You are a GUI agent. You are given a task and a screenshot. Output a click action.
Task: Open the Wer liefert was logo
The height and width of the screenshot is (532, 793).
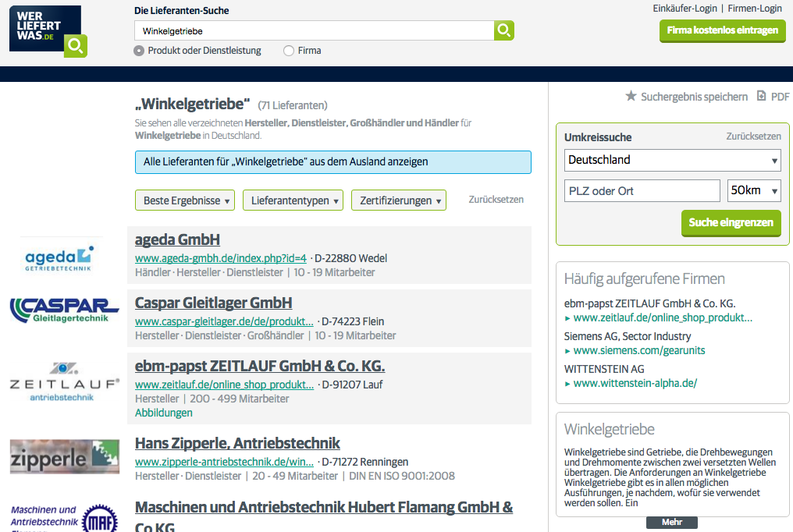[48, 31]
